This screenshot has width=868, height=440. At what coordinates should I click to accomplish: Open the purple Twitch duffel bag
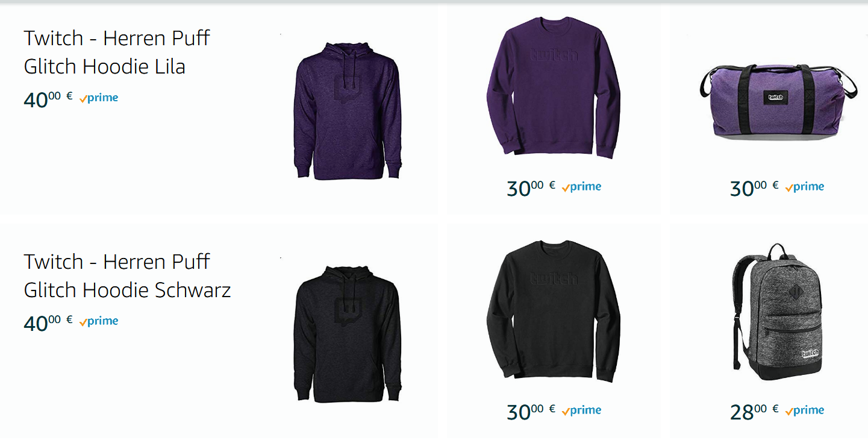click(778, 101)
